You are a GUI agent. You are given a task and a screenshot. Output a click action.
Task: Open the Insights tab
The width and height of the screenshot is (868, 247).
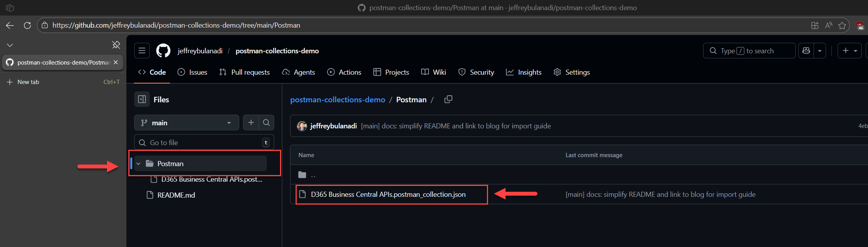tap(524, 72)
